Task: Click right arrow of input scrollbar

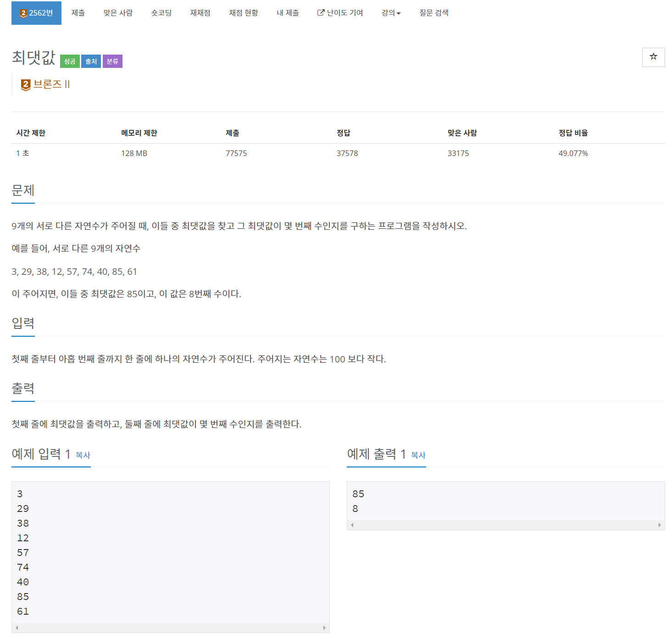Action: coord(324,628)
